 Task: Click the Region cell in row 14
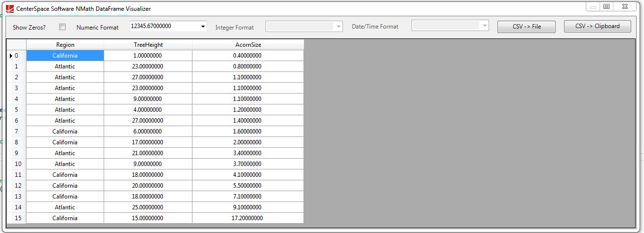pyautogui.click(x=65, y=207)
